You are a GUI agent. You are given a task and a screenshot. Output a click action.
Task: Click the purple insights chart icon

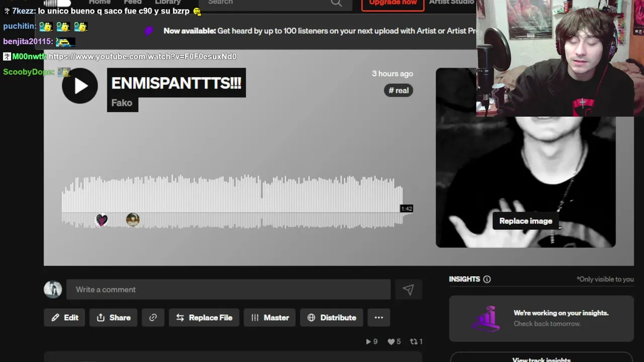[x=487, y=318]
